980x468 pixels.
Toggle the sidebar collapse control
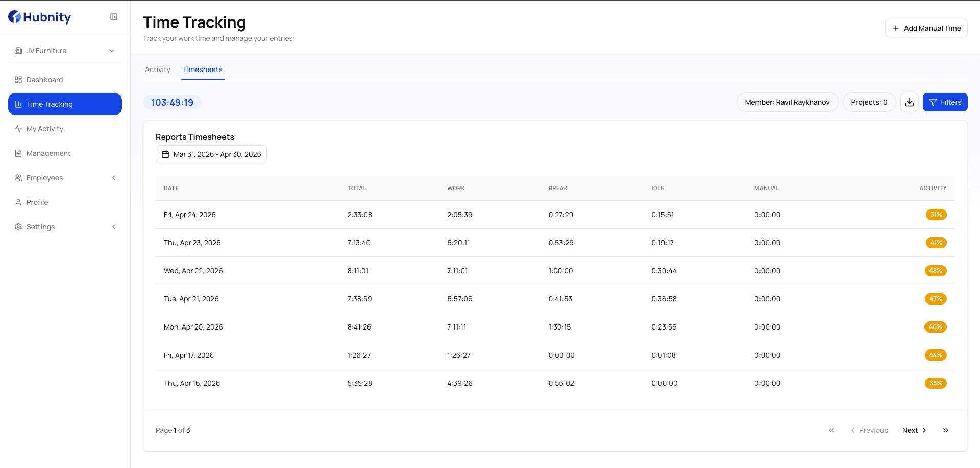[x=113, y=16]
